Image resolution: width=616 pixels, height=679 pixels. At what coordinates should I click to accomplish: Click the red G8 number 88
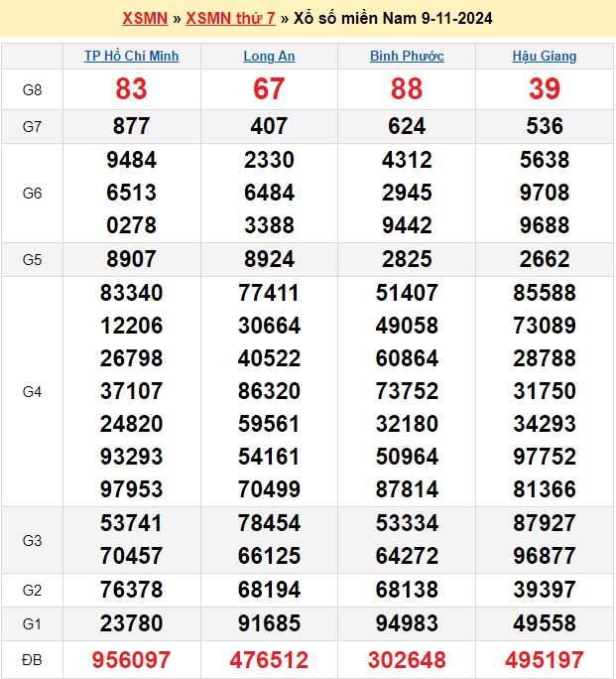407,89
